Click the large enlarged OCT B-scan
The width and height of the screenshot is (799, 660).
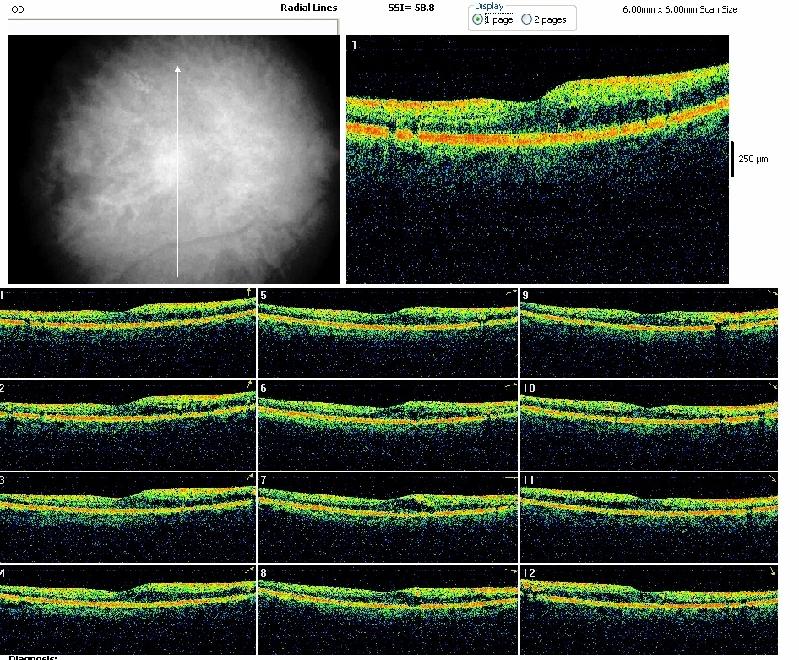(537, 160)
